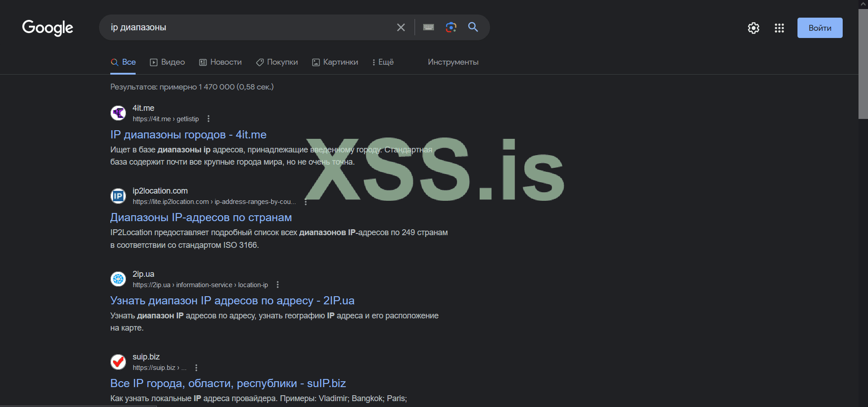Click the Google logo
The height and width of the screenshot is (407, 868).
tap(47, 28)
